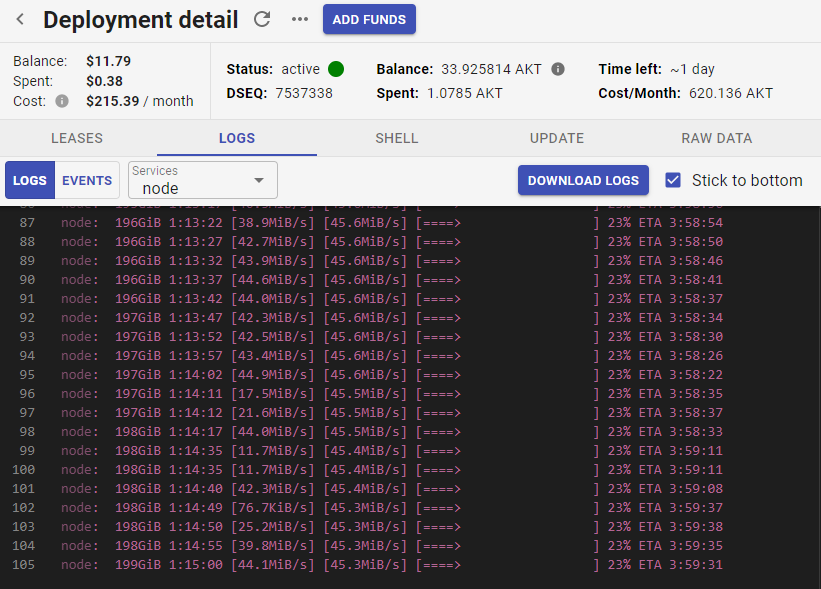Click the balance 33.925814 AKT
The width and height of the screenshot is (821, 589).
tap(491, 69)
